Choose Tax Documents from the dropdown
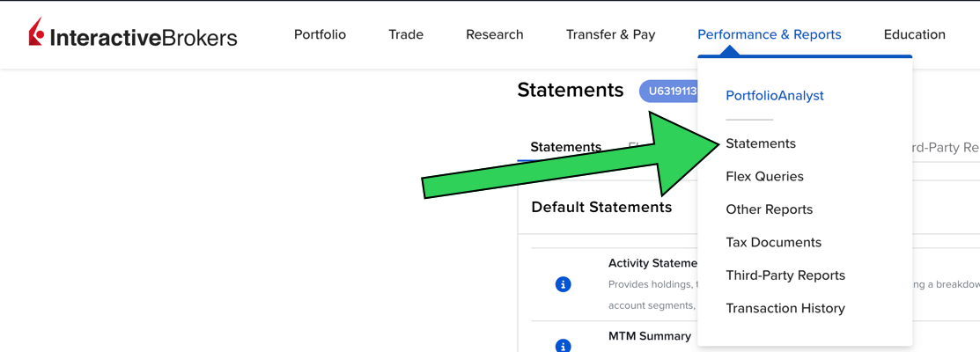 773,242
